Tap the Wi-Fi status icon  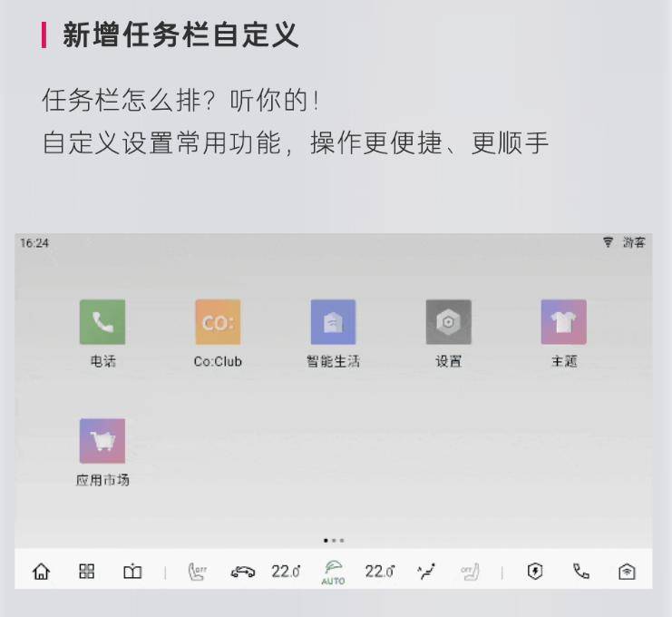(x=608, y=242)
